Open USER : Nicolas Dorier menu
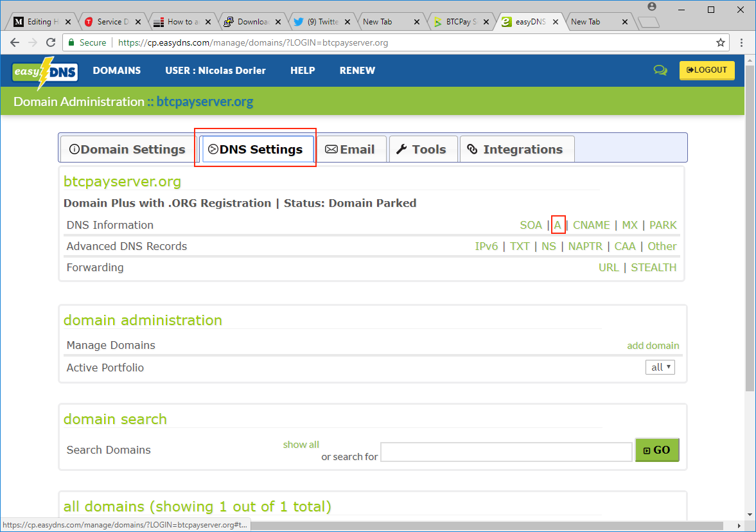Screen dimensions: 756x532 point(215,71)
